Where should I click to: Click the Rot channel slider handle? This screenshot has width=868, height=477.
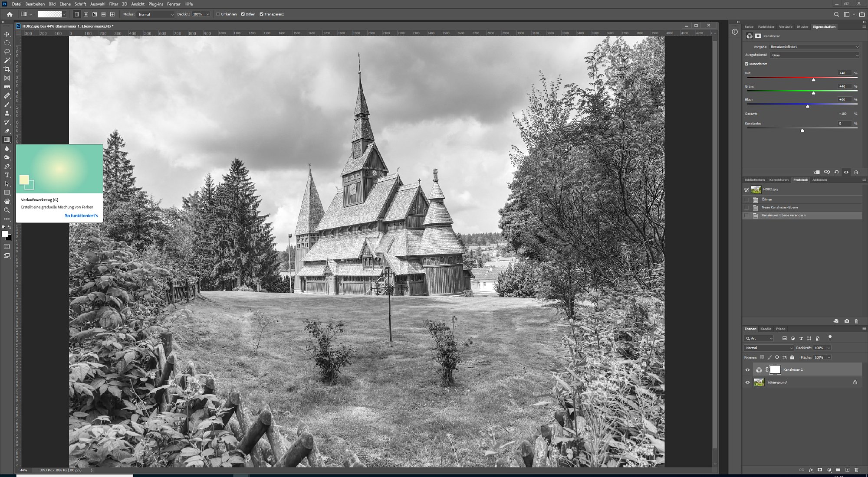coord(813,80)
